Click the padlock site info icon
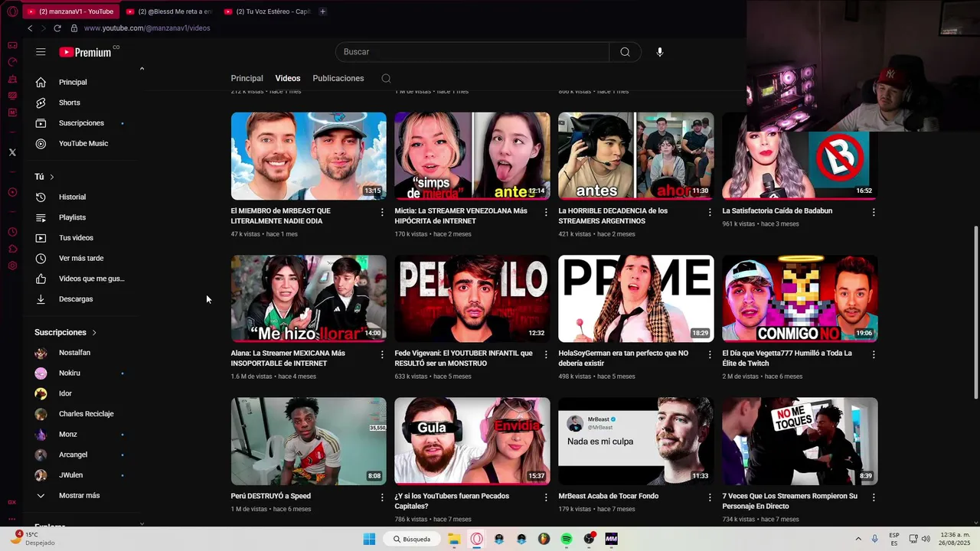The height and width of the screenshot is (551, 980). tap(74, 28)
